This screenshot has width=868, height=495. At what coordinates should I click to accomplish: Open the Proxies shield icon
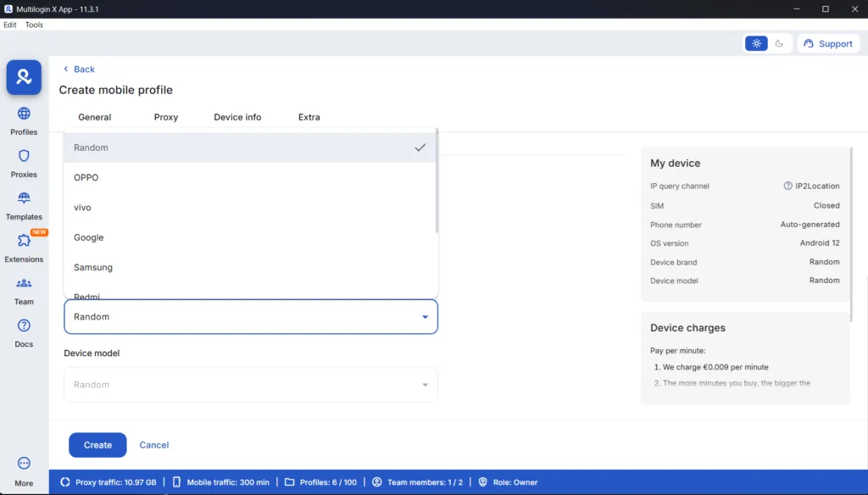pyautogui.click(x=24, y=156)
